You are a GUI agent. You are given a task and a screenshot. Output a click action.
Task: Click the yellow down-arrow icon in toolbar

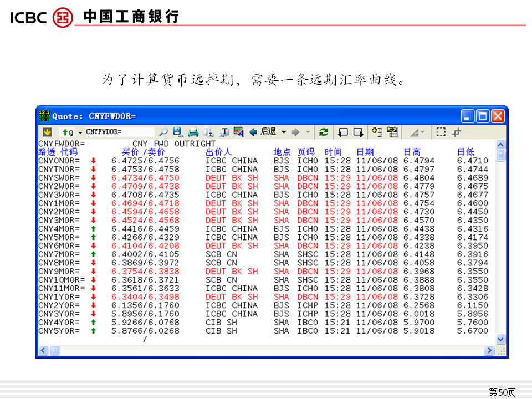click(47, 132)
